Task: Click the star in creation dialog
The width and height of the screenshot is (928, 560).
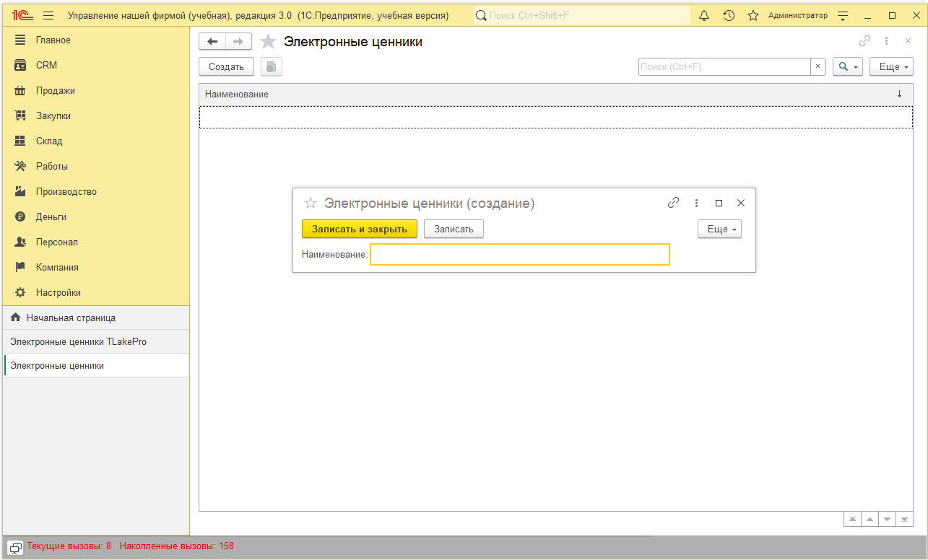Action: click(x=311, y=204)
